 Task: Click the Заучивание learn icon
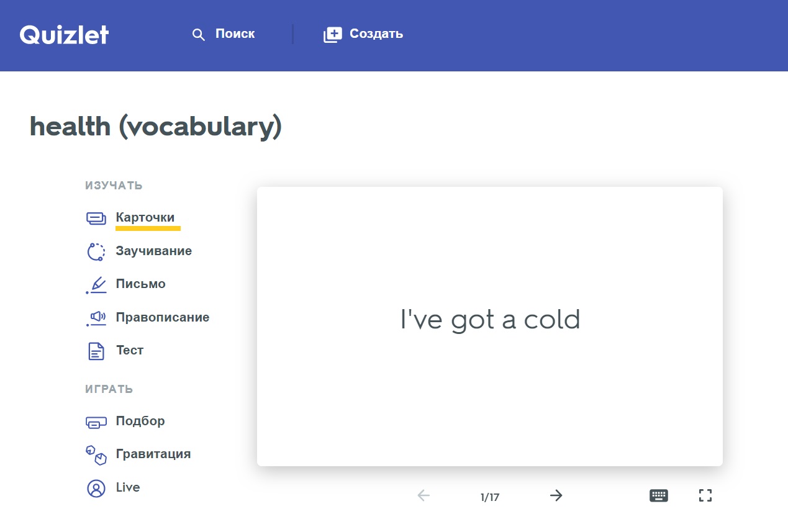click(x=96, y=251)
